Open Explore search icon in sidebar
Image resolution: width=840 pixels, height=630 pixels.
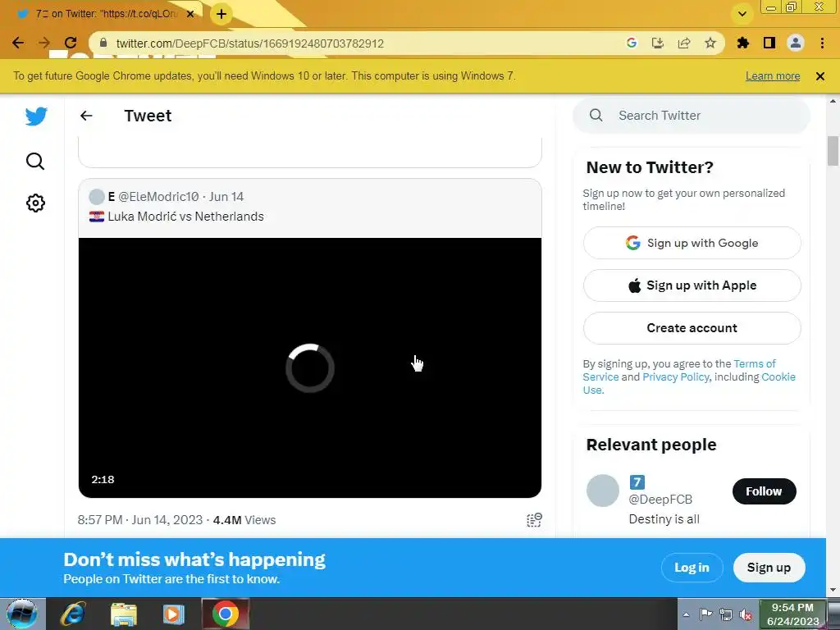pyautogui.click(x=35, y=161)
